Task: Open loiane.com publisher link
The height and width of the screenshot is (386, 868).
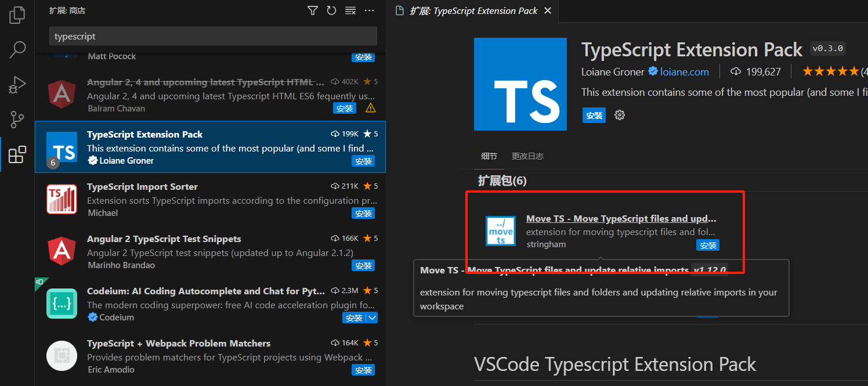Action: coord(683,72)
